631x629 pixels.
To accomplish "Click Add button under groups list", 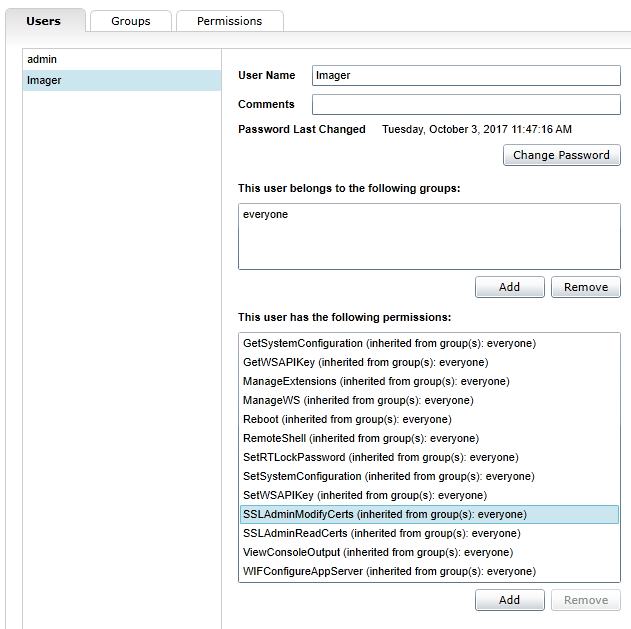I will point(509,287).
